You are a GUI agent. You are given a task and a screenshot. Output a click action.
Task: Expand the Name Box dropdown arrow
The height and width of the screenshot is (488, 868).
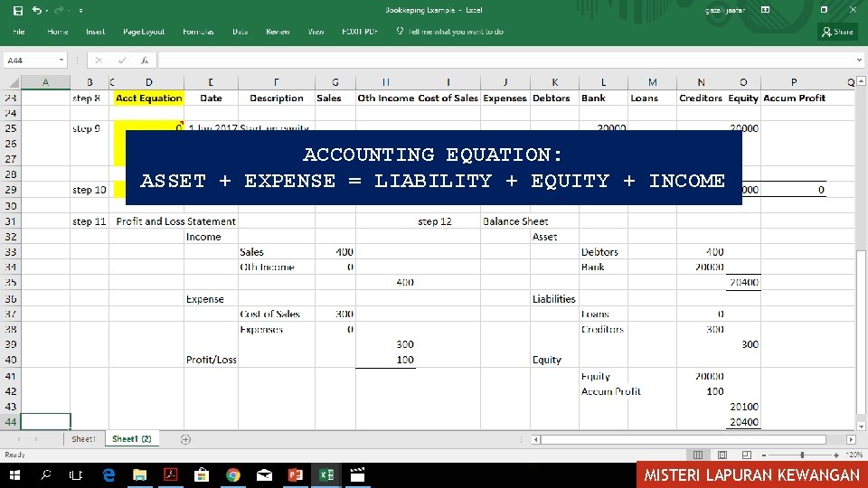click(61, 60)
